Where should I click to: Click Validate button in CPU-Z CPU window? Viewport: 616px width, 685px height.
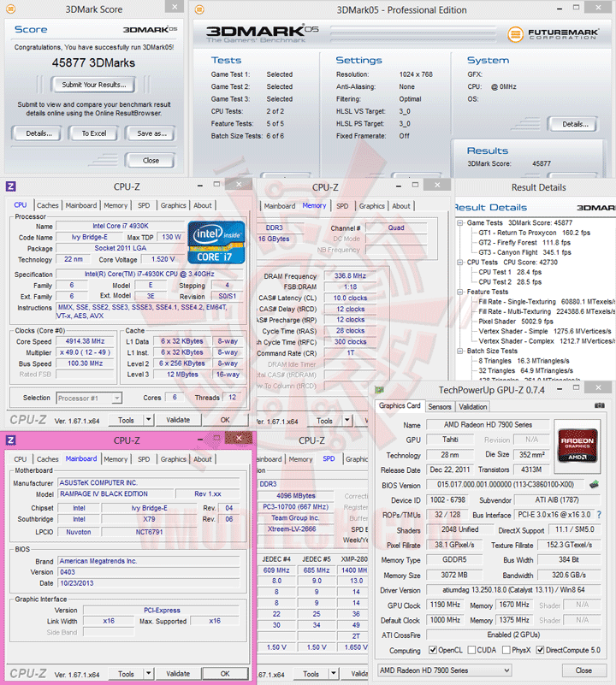tap(178, 420)
